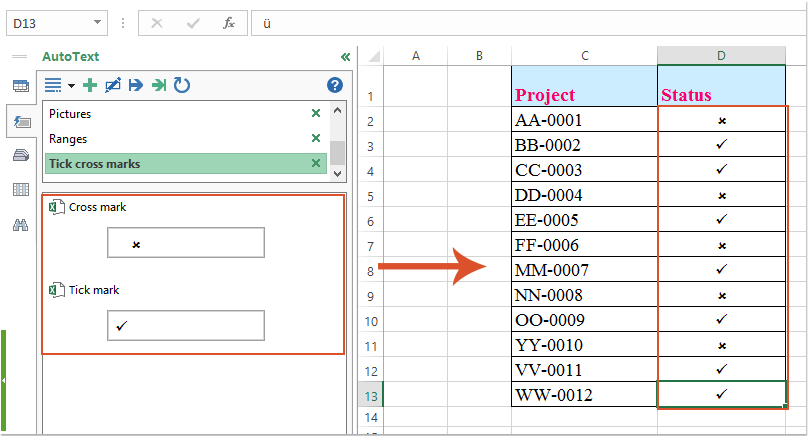The image size is (808, 436).
Task: Select row 1 header
Action: coord(371,86)
